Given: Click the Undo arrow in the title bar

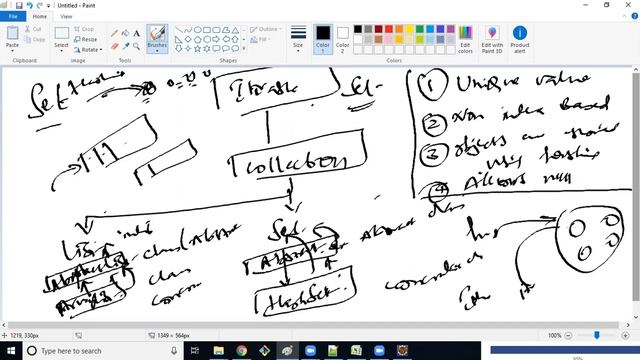Looking at the screenshot, I should point(29,5).
